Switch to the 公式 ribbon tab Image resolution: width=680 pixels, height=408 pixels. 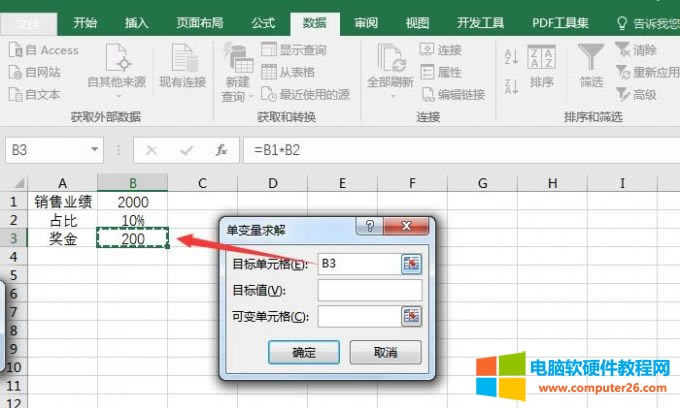[263, 22]
